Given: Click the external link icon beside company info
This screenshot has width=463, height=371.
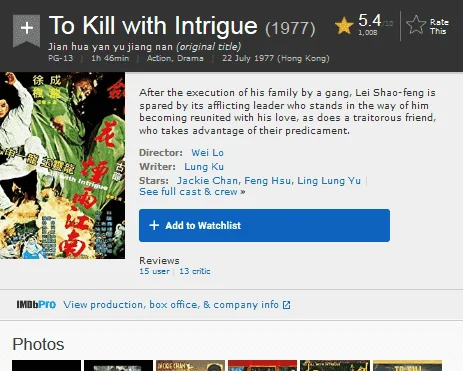Looking at the screenshot, I should pyautogui.click(x=286, y=305).
